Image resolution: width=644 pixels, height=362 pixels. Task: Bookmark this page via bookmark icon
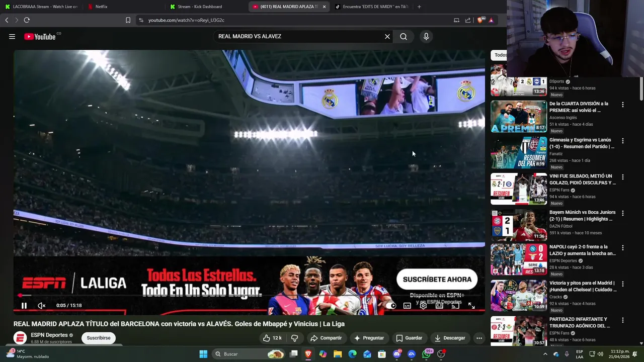point(128,20)
